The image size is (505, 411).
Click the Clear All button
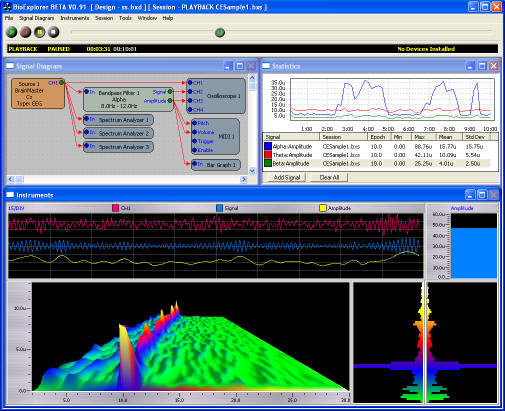point(329,178)
